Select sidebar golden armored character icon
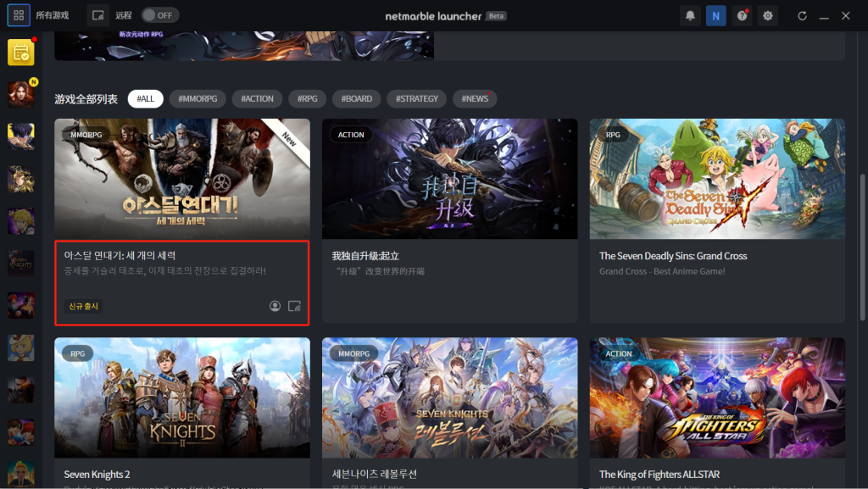Image resolution: width=868 pixels, height=489 pixels. (x=21, y=179)
